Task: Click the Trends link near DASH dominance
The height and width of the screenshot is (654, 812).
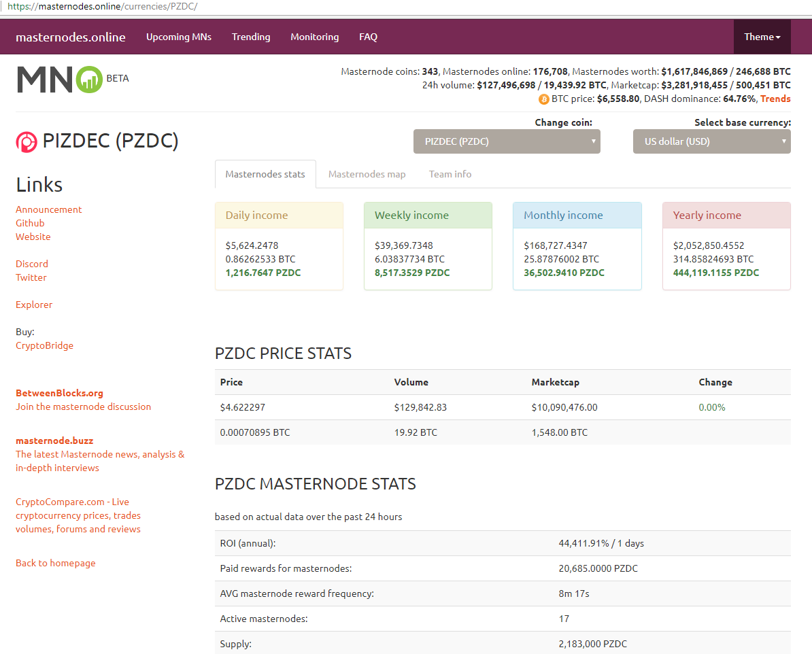Action: point(775,99)
